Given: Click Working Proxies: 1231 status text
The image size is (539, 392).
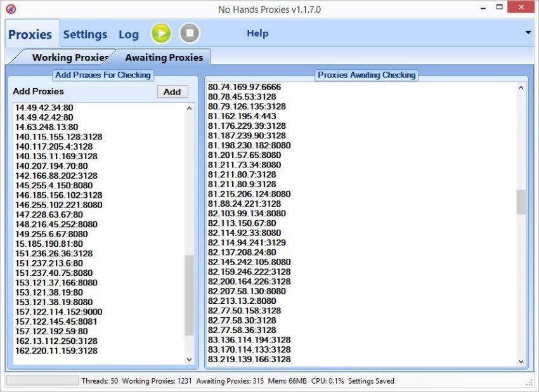Looking at the screenshot, I should click(x=157, y=381).
